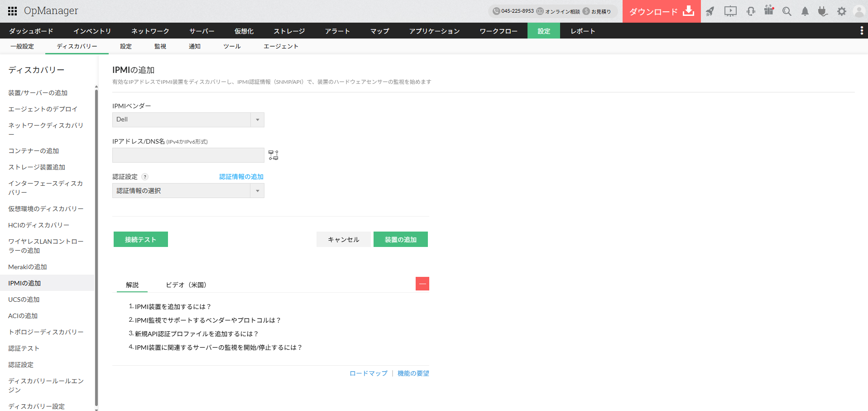Click inside the IPアドレス/DNS名 input field

188,155
